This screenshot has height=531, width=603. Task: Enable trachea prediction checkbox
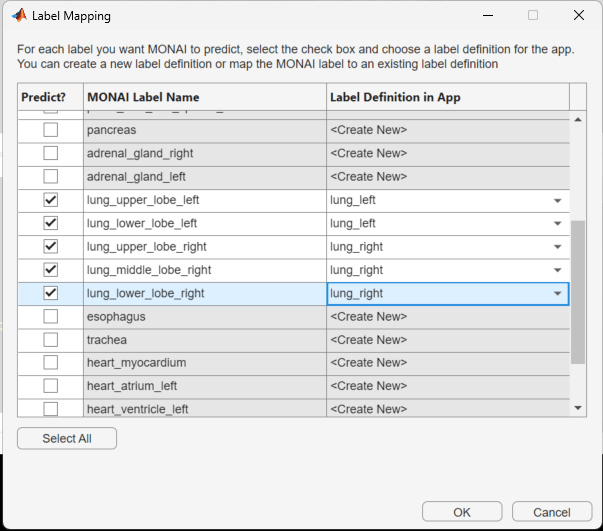click(50, 340)
